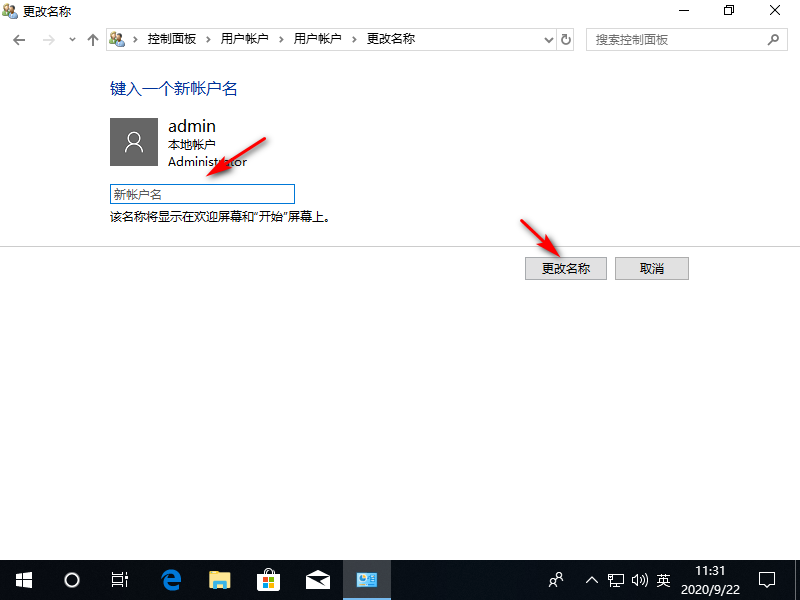This screenshot has width=800, height=600.
Task: Show hidden system tray icons
Action: pos(592,580)
